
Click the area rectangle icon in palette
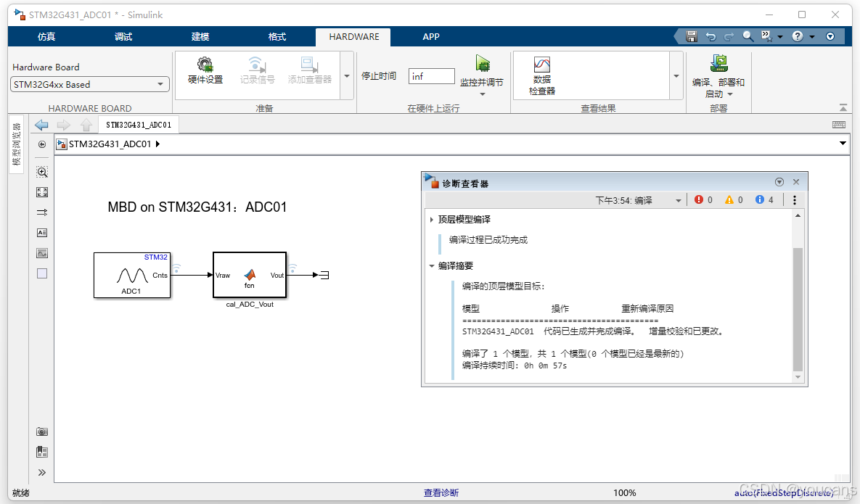[x=42, y=273]
